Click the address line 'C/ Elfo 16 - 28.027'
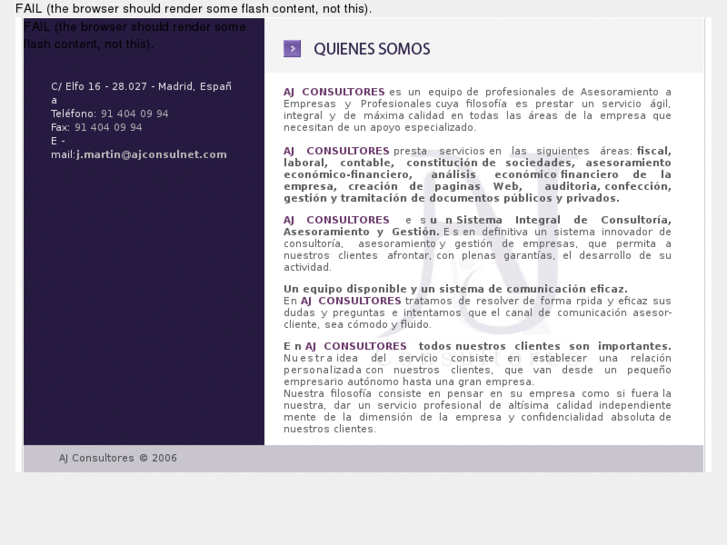The image size is (727, 545). [99, 87]
